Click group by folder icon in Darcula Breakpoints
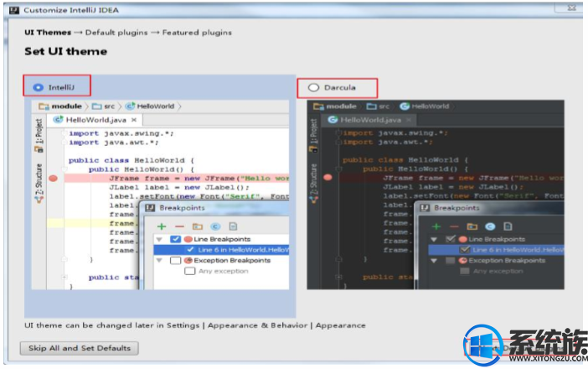The width and height of the screenshot is (588, 369). pyautogui.click(x=472, y=226)
